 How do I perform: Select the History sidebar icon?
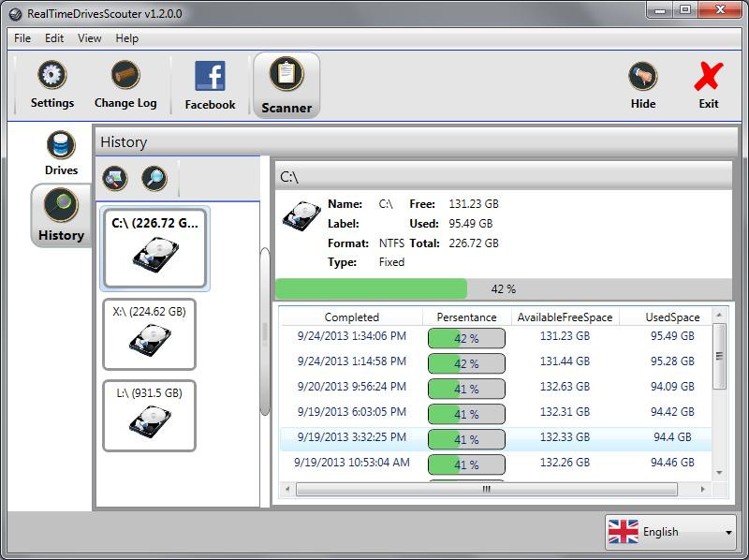pyautogui.click(x=61, y=205)
